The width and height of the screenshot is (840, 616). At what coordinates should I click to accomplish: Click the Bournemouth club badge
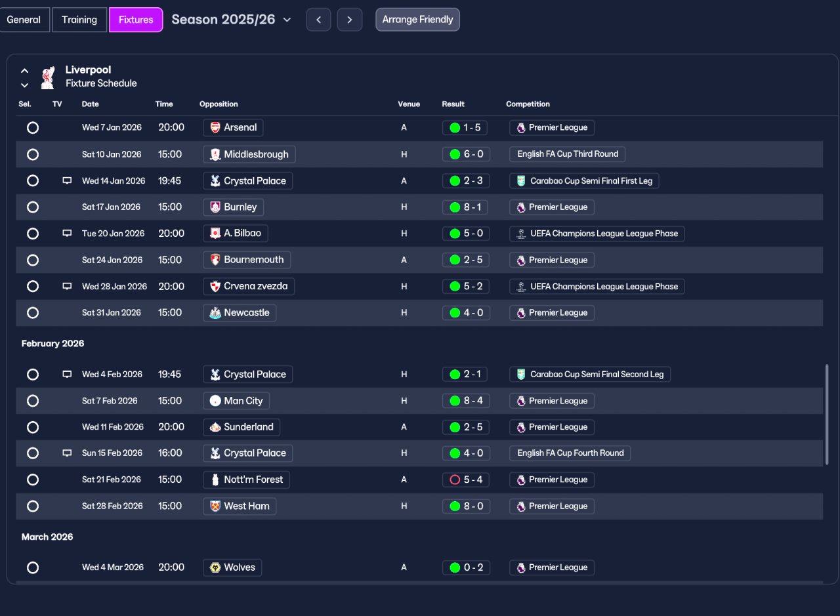[215, 260]
